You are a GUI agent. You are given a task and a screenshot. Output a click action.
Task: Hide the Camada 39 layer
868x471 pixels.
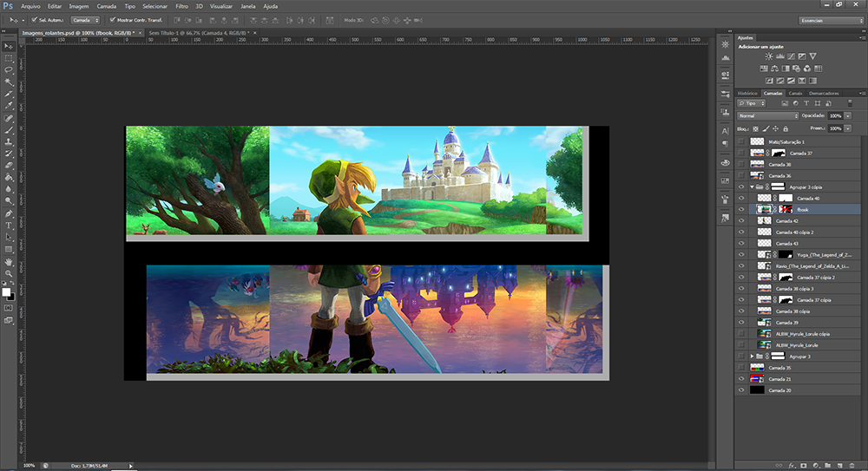(x=741, y=323)
